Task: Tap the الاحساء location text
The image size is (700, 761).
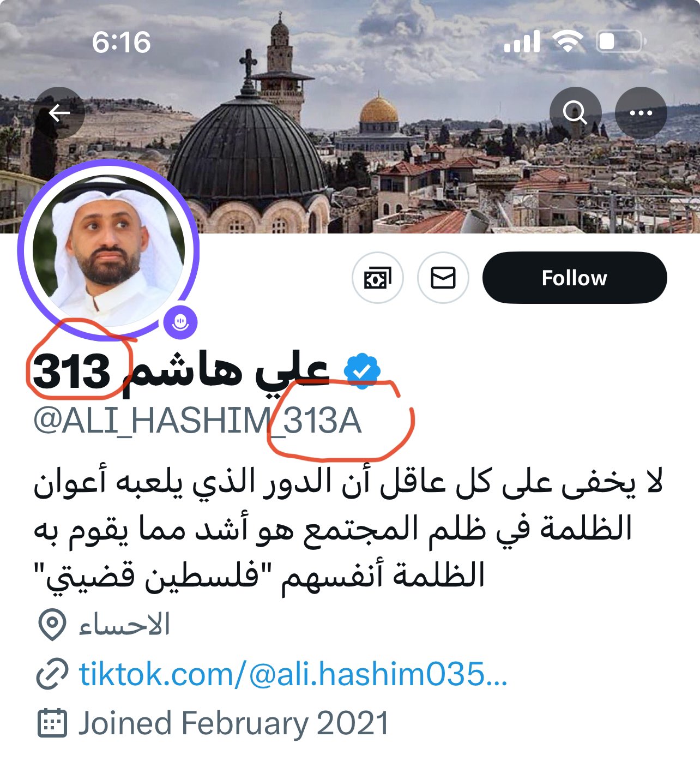Action: 124,625
